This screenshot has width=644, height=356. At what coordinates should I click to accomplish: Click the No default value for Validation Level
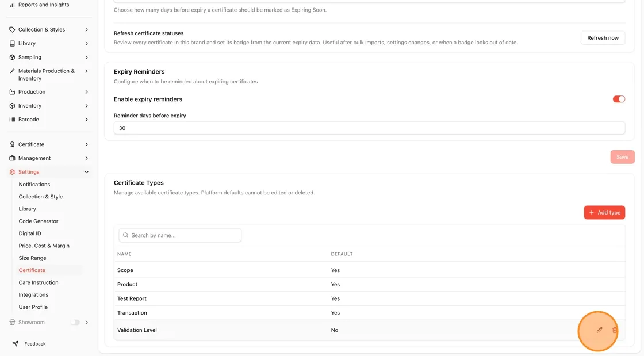coord(334,330)
